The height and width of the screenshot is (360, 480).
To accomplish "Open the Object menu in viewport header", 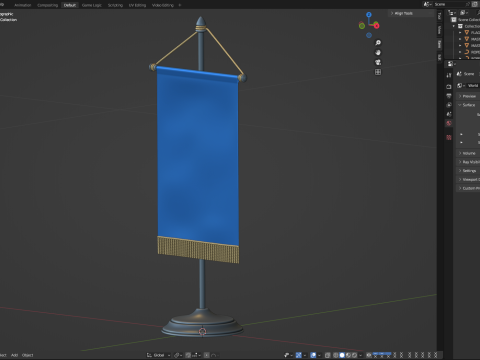I will 28,355.
